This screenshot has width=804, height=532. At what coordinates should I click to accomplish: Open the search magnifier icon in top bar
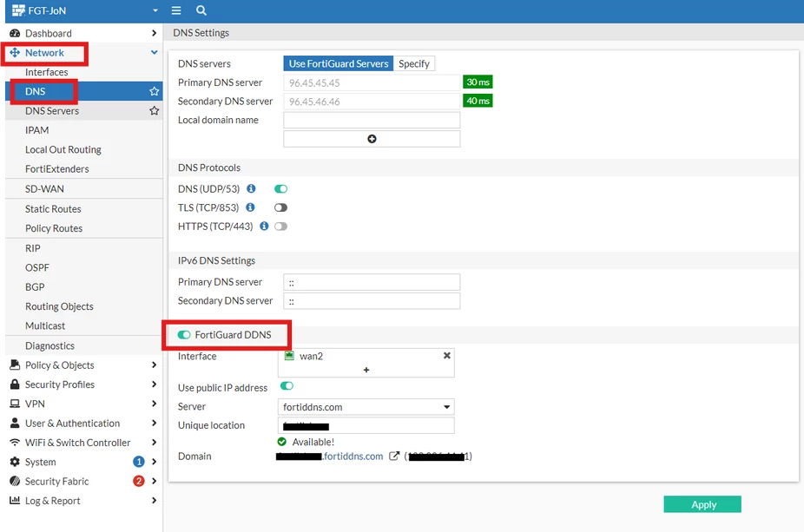point(201,10)
